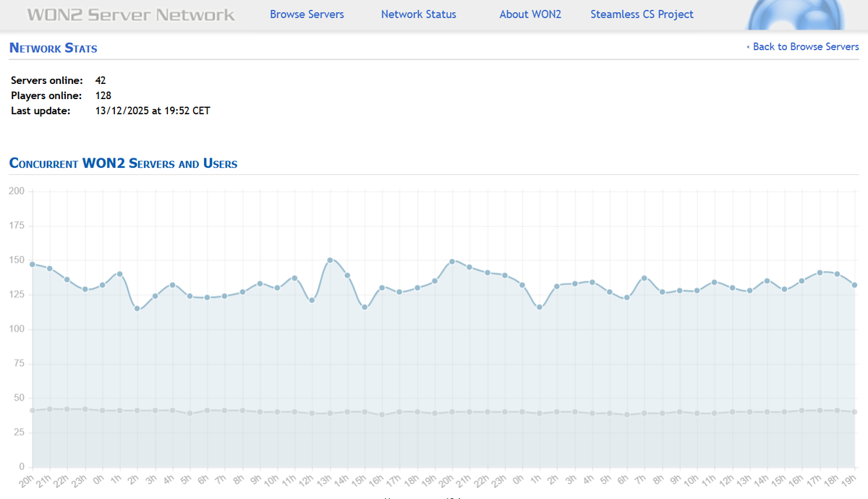The width and height of the screenshot is (868, 499).
Task: Click the 50 label on the y-axis
Action: click(20, 398)
